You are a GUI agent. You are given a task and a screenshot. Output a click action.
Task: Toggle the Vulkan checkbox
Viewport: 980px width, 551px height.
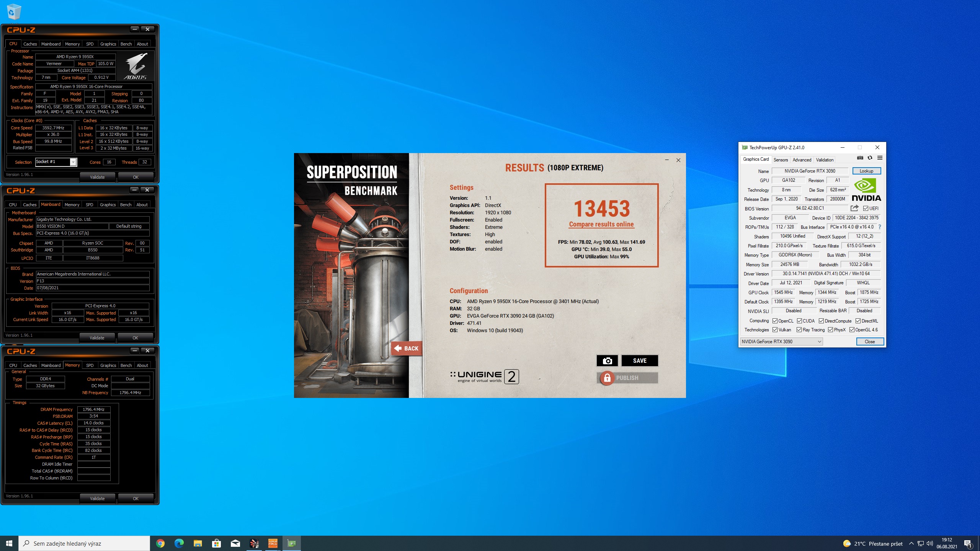click(775, 329)
